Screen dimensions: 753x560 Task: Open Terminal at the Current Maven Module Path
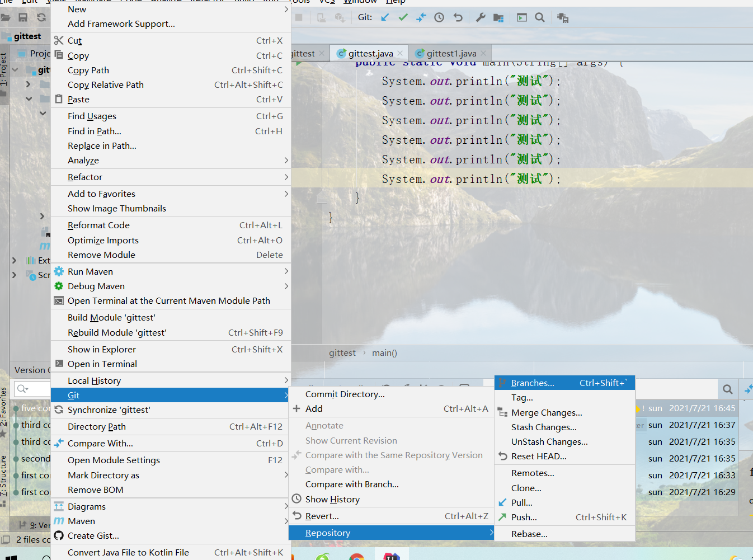[x=171, y=300]
